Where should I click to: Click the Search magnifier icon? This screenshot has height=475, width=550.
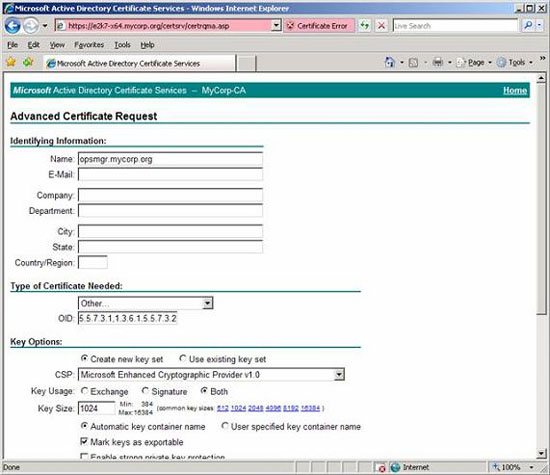click(x=528, y=25)
